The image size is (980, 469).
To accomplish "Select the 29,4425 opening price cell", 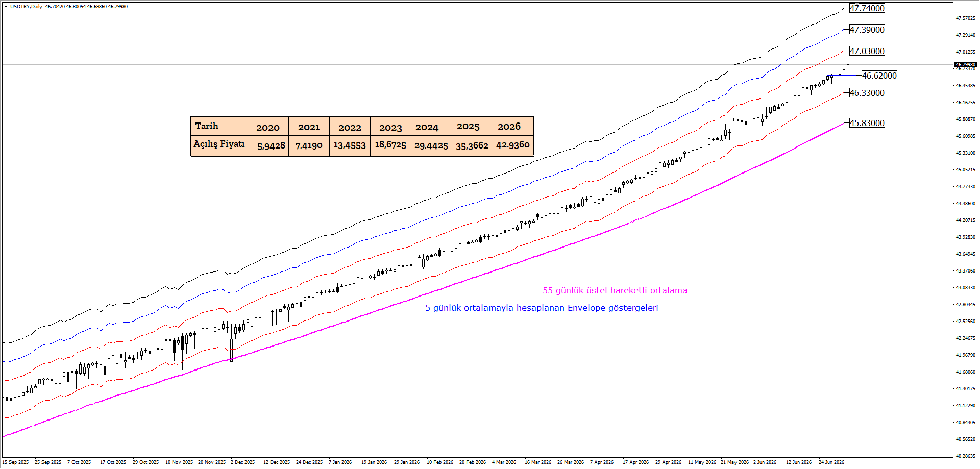I will pos(431,145).
